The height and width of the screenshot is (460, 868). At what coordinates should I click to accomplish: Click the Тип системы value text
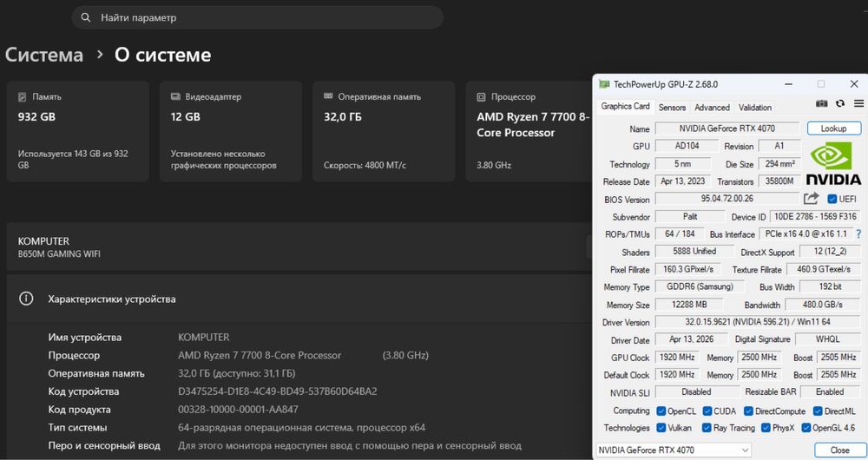click(x=302, y=427)
